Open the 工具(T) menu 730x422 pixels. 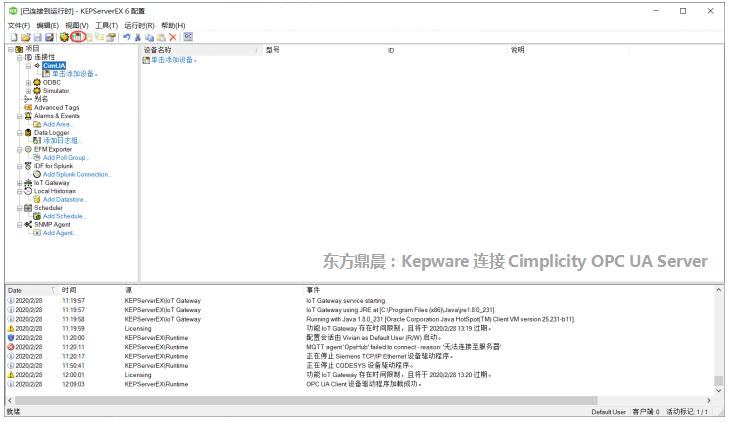(107, 25)
